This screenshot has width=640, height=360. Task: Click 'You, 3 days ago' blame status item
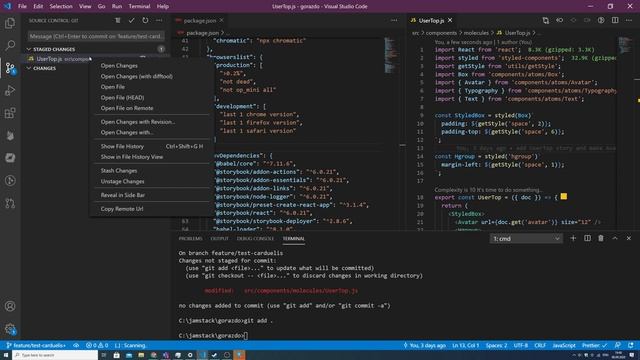click(424, 345)
